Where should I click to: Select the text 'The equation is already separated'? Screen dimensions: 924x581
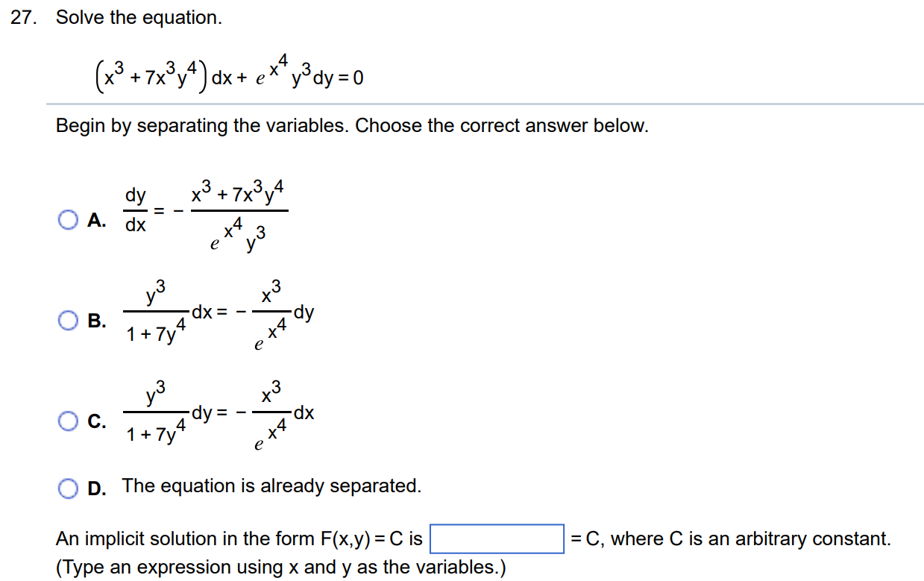pyautogui.click(x=272, y=486)
